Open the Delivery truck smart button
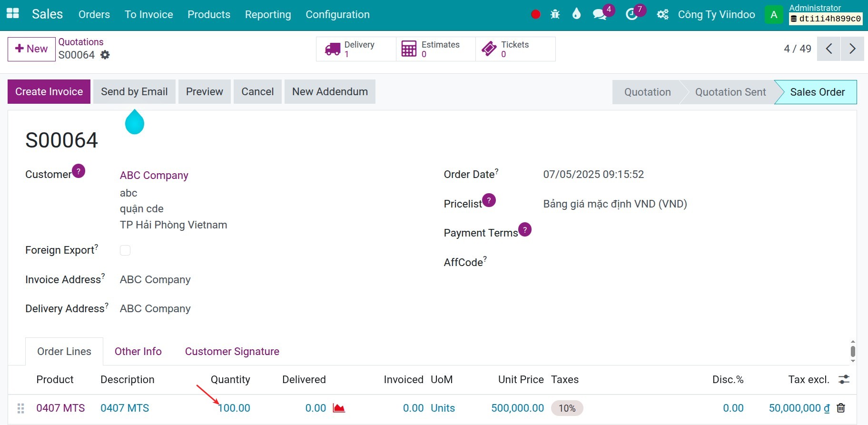Viewport: 868px width, 425px height. (356, 49)
